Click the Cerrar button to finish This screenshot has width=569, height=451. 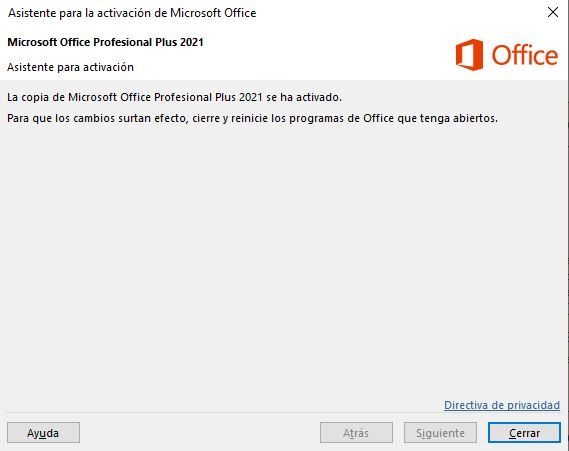pos(524,432)
